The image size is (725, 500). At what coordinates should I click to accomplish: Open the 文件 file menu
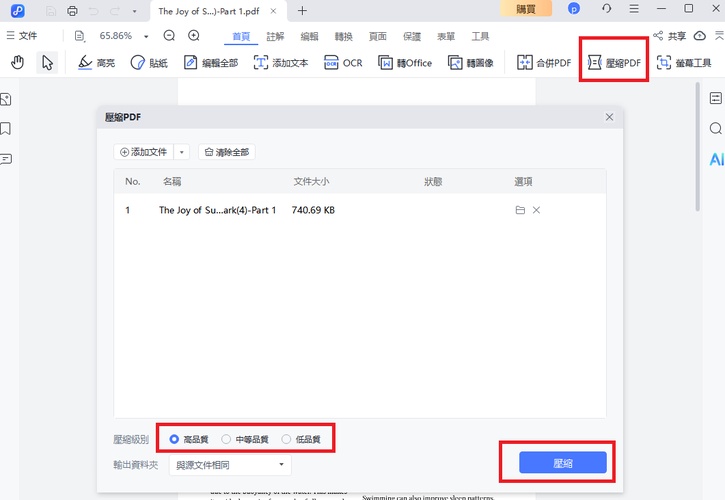pyautogui.click(x=22, y=36)
